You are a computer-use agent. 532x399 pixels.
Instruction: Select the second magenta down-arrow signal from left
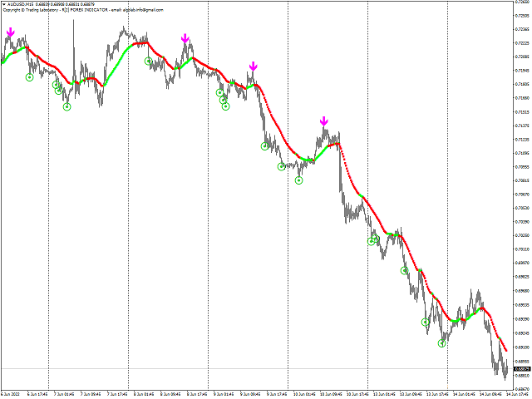pos(185,38)
